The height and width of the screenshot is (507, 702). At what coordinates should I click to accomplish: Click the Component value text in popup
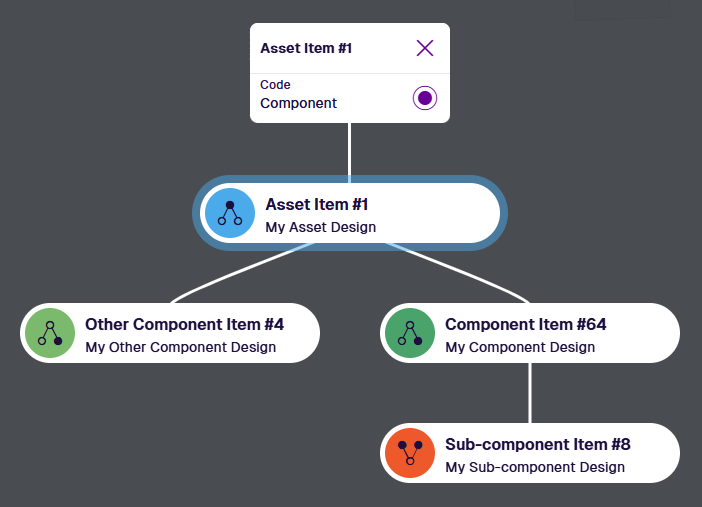pos(298,103)
